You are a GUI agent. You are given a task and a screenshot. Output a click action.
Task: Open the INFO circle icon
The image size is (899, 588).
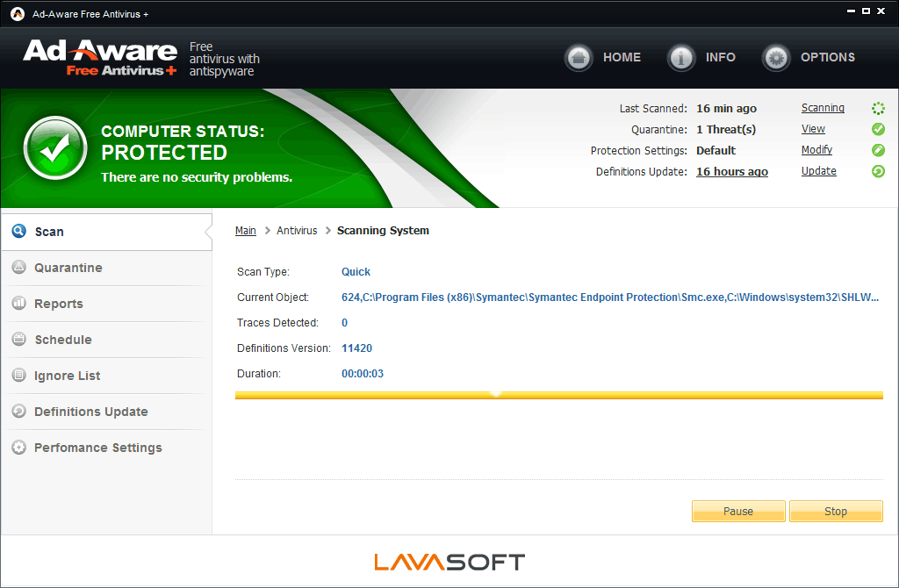pyautogui.click(x=681, y=58)
